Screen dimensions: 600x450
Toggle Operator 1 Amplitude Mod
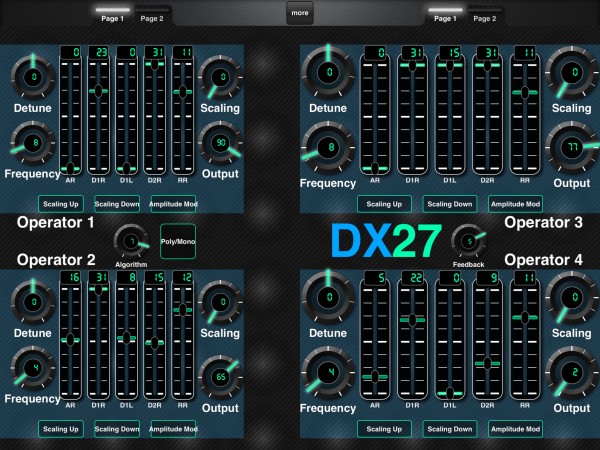(173, 204)
